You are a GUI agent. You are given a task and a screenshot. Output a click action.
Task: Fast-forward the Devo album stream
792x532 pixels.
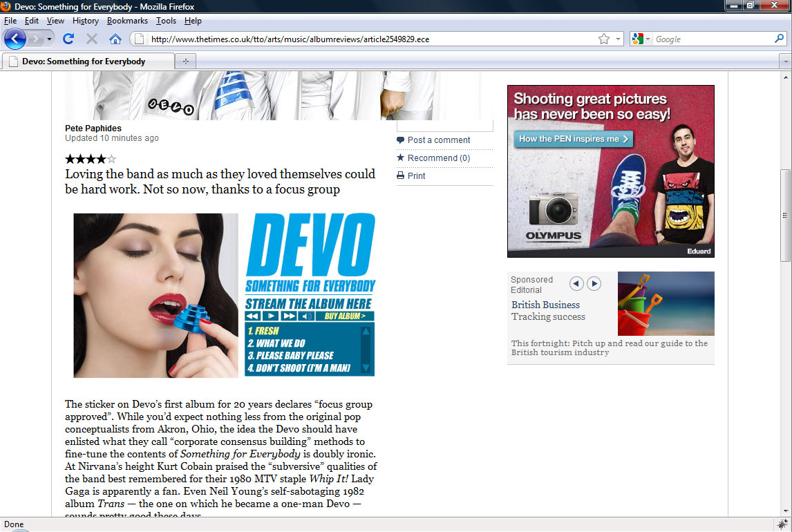[x=288, y=316]
